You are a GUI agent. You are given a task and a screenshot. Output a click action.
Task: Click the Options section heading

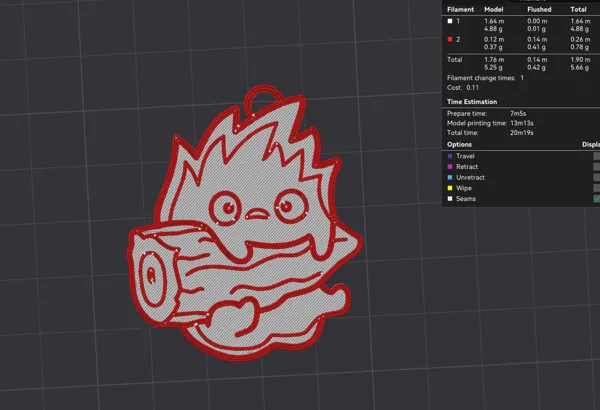459,145
